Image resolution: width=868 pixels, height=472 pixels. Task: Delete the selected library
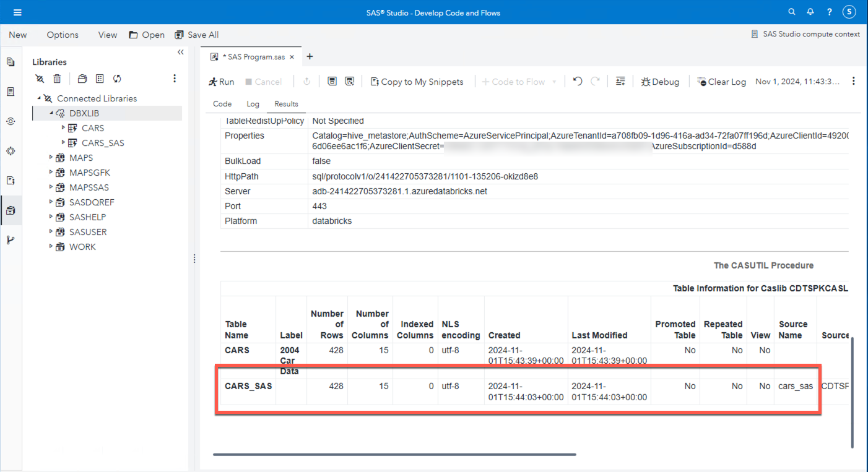pyautogui.click(x=56, y=79)
